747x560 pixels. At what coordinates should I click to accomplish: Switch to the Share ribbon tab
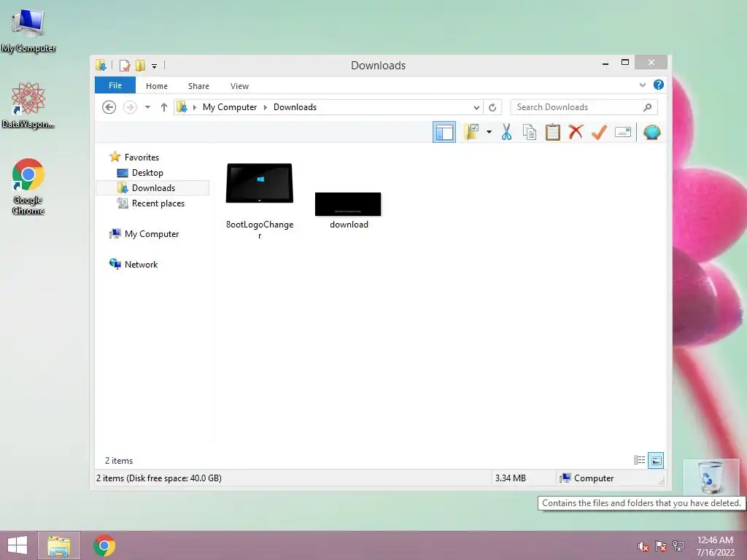point(198,86)
